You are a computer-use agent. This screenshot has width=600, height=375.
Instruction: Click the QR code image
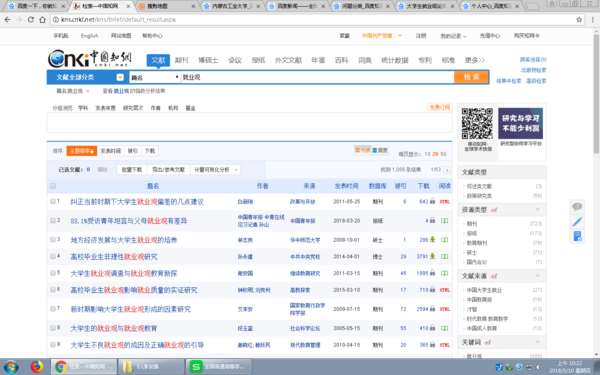[x=477, y=124]
